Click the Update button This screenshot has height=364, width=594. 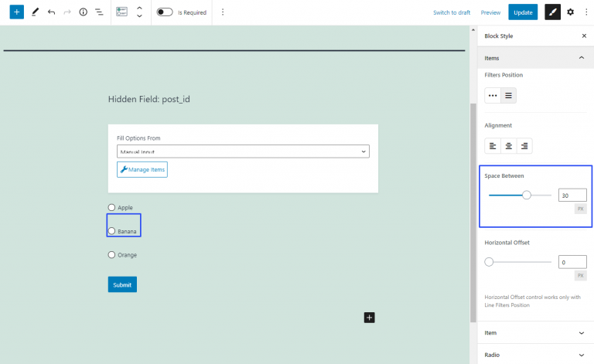click(x=523, y=12)
